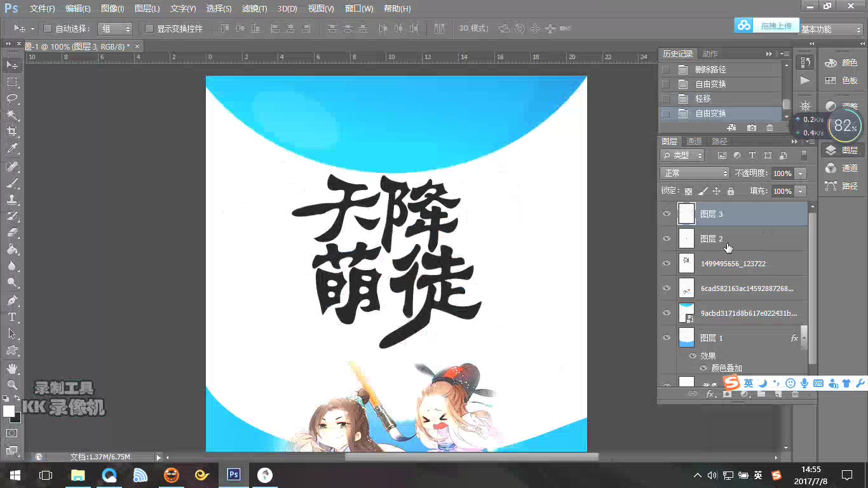Hide 图层 1 with eye icon
The height and width of the screenshot is (488, 868).
[x=667, y=338]
